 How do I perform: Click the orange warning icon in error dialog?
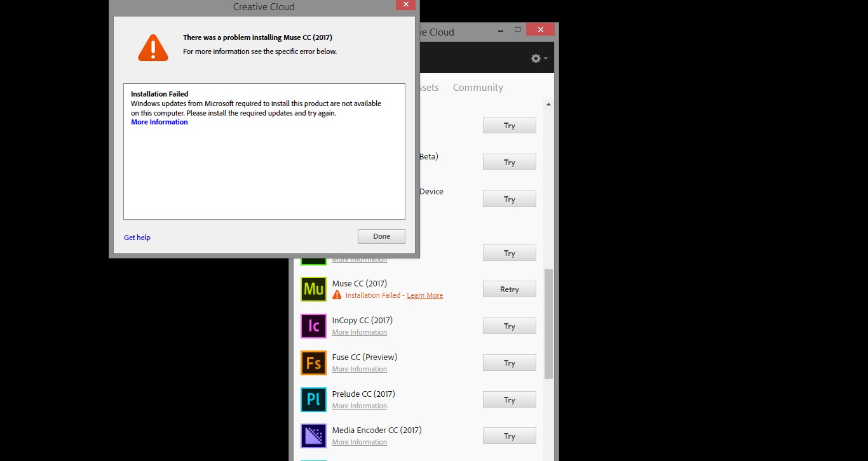click(x=153, y=48)
